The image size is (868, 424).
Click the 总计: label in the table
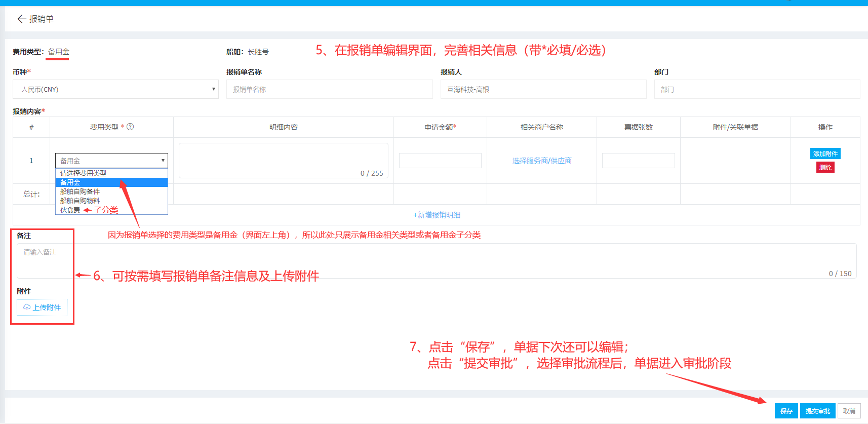(x=31, y=194)
